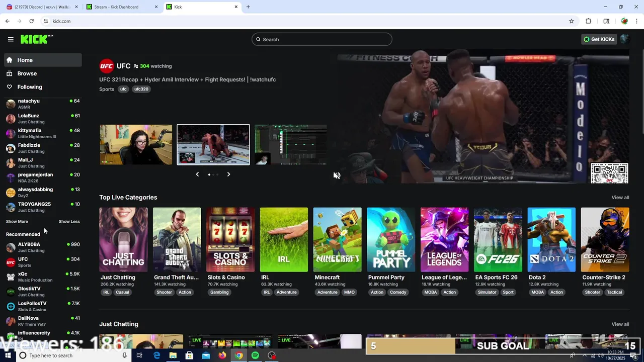Open Spotify from the taskbar

[255, 355]
